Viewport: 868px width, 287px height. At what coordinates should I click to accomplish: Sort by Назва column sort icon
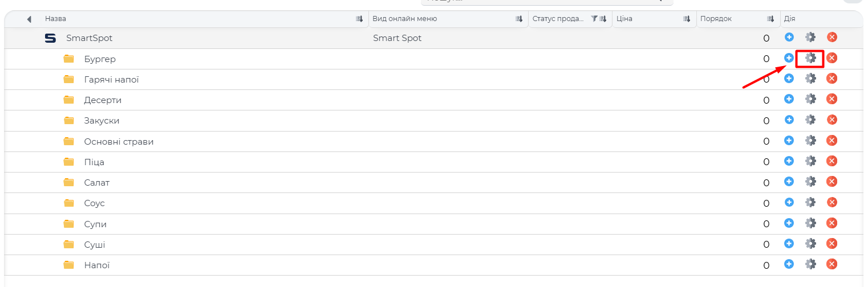click(359, 19)
